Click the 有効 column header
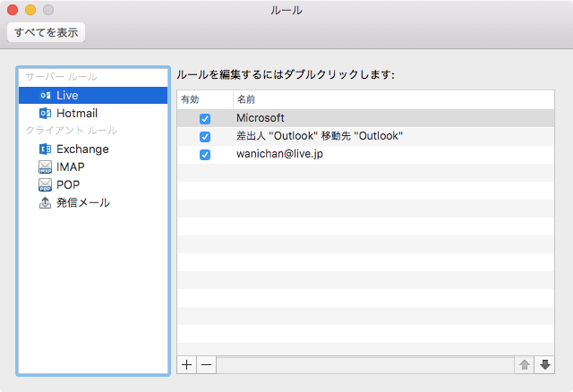 coord(190,98)
